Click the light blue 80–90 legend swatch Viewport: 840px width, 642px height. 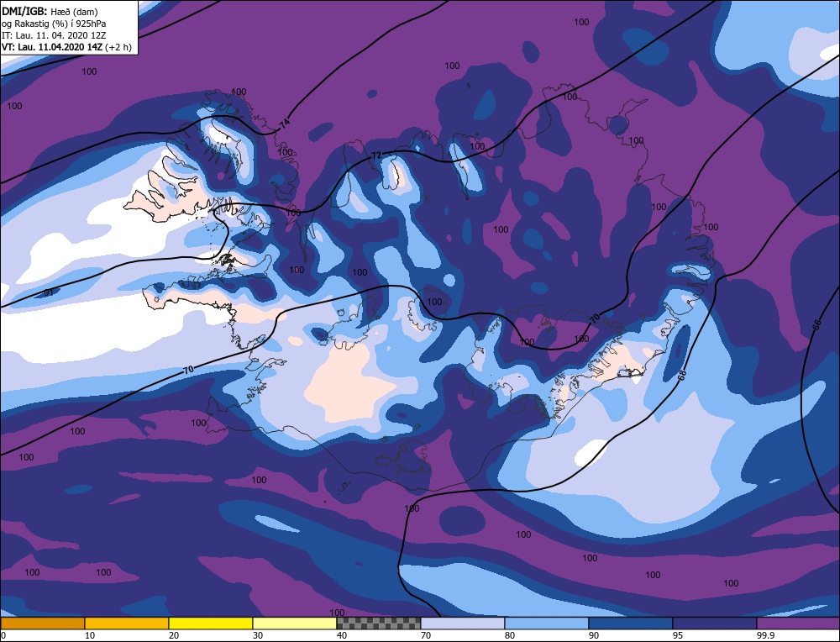point(547,624)
